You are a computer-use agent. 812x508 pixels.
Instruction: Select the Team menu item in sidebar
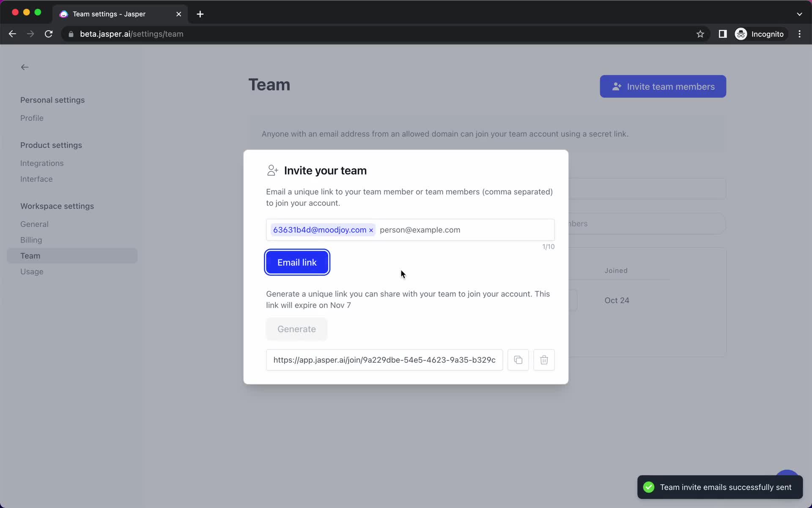coord(30,256)
